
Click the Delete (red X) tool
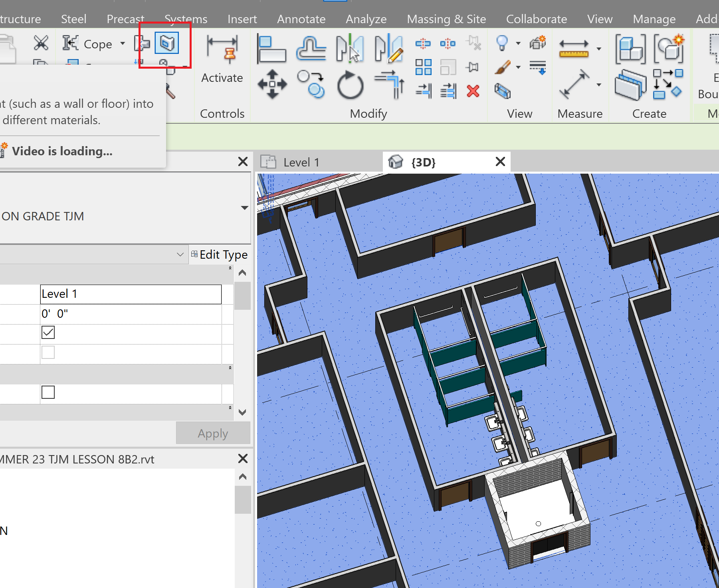pos(473,91)
